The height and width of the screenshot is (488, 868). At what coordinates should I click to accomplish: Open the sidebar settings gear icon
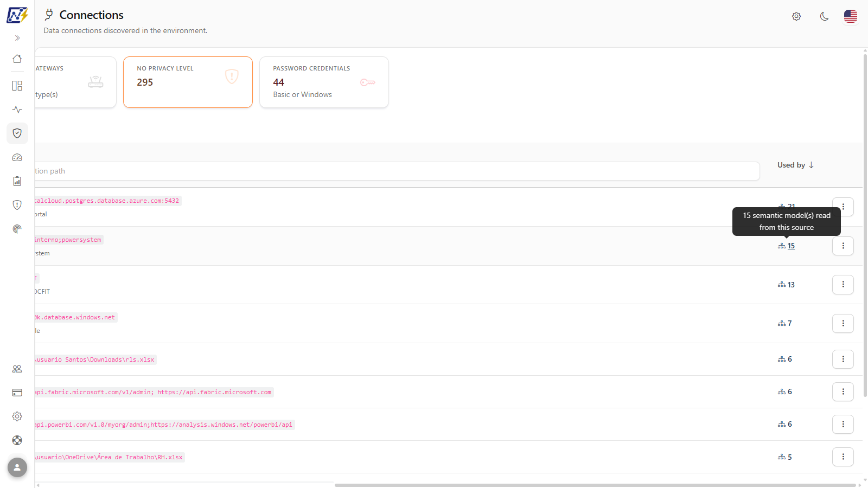pyautogui.click(x=17, y=416)
